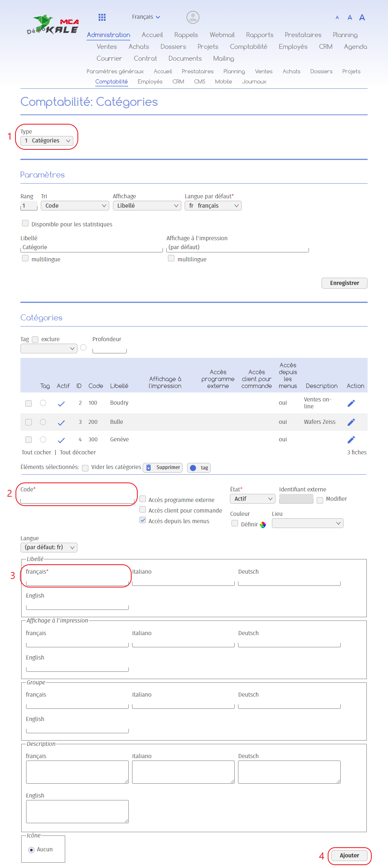Click the edit pencil for Boudry row

tap(351, 403)
